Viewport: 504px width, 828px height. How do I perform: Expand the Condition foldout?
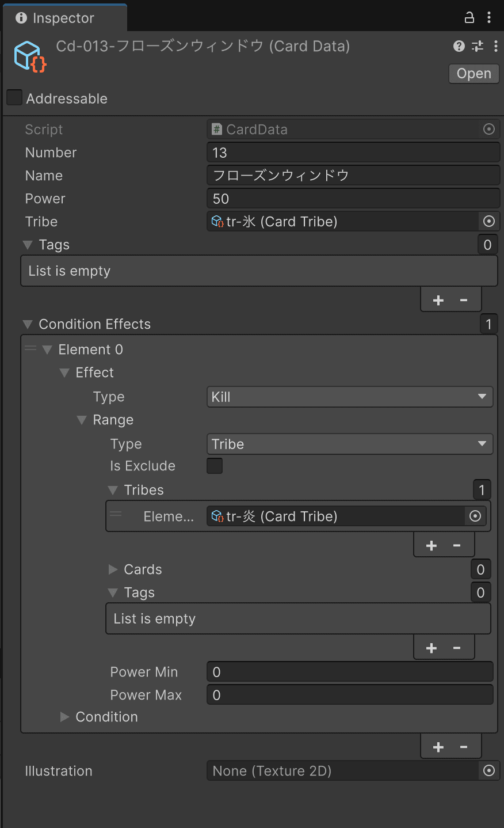[65, 717]
